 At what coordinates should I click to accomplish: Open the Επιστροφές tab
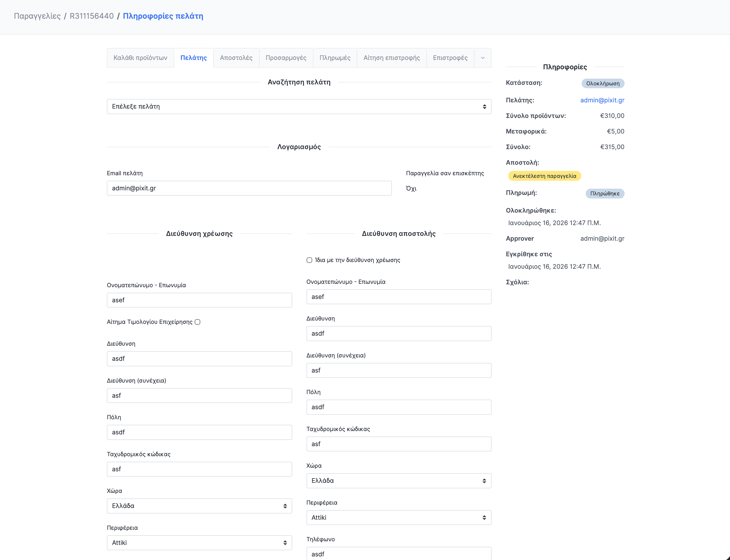[x=450, y=58]
